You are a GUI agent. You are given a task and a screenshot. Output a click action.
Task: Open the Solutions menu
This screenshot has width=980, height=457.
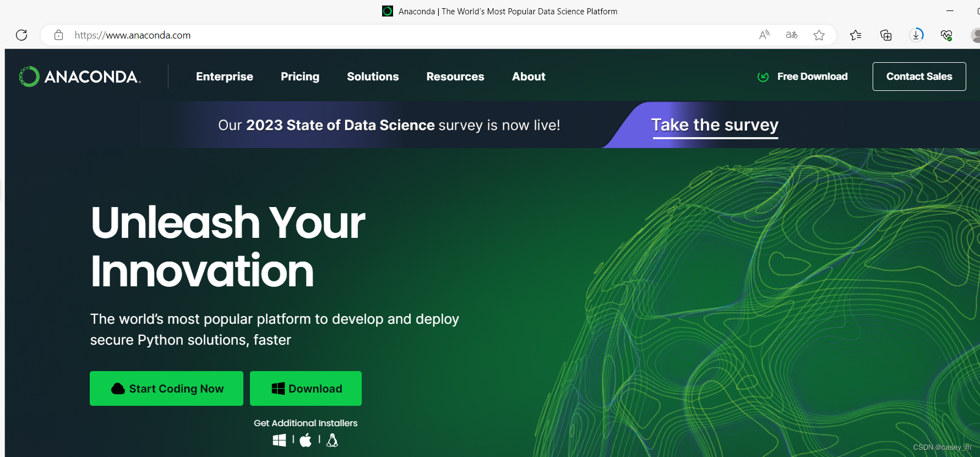tap(373, 77)
